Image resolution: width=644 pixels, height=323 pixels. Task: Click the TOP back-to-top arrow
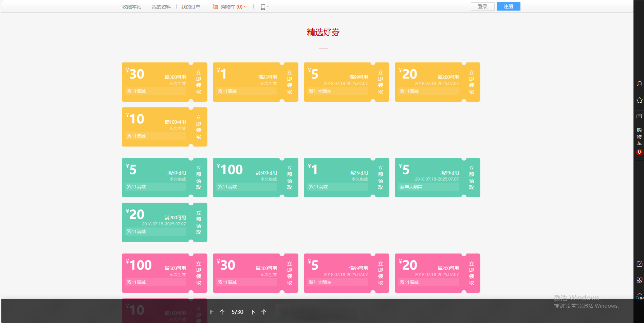[639, 296]
